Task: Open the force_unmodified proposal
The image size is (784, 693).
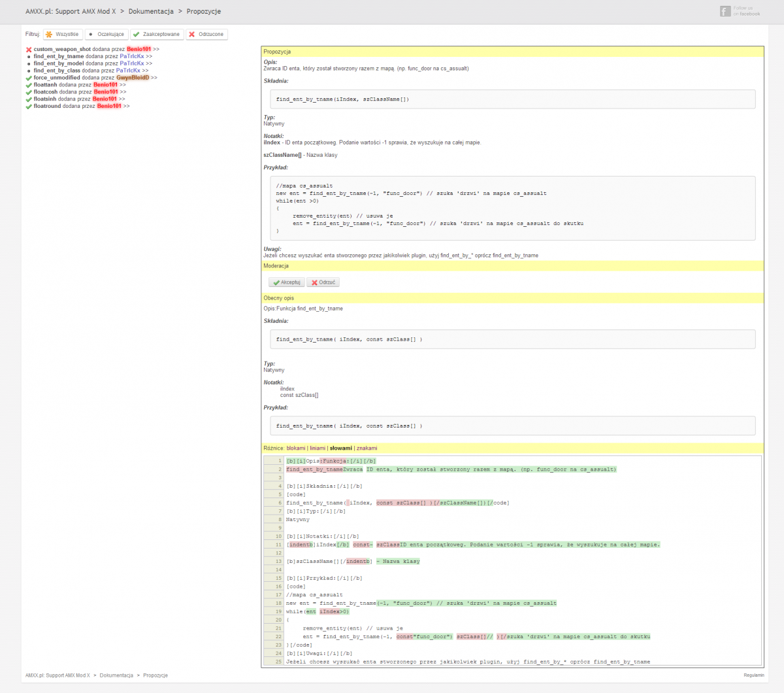Action: (x=57, y=78)
